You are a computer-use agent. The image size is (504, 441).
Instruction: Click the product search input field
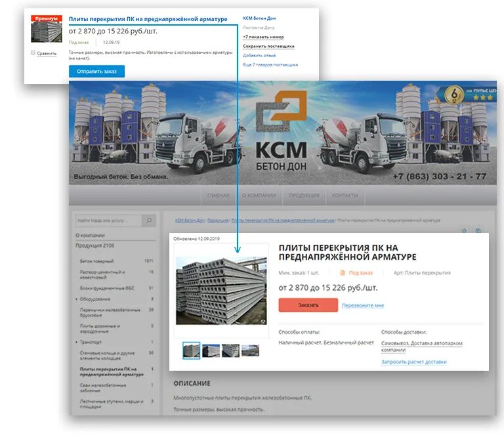[109, 220]
